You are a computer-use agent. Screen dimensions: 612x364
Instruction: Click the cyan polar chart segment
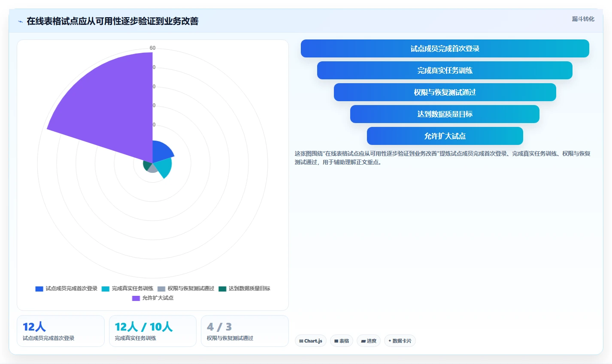click(164, 166)
